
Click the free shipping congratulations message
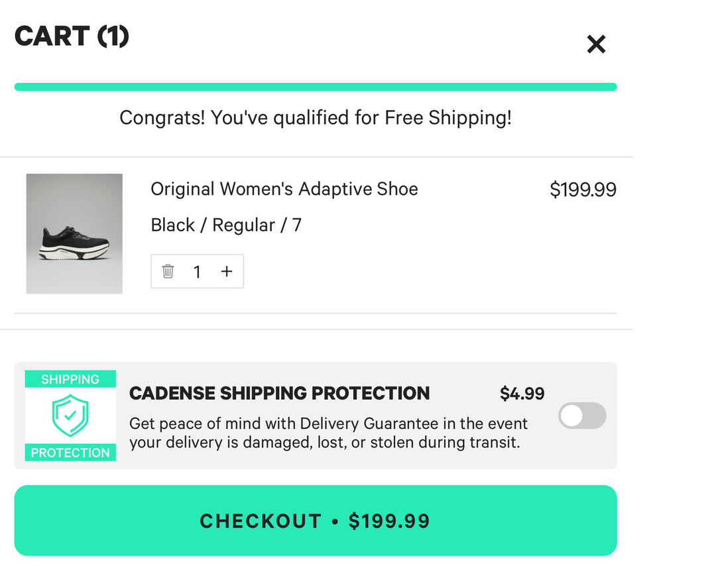coord(315,117)
